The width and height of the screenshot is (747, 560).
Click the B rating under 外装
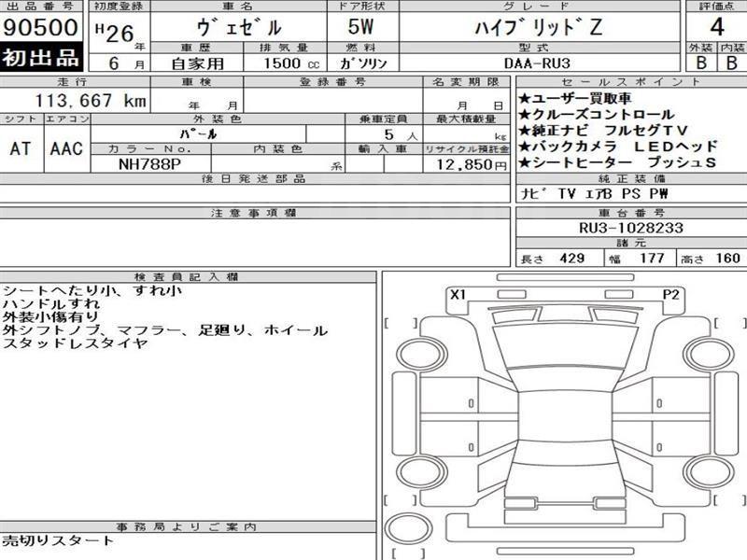pos(701,63)
